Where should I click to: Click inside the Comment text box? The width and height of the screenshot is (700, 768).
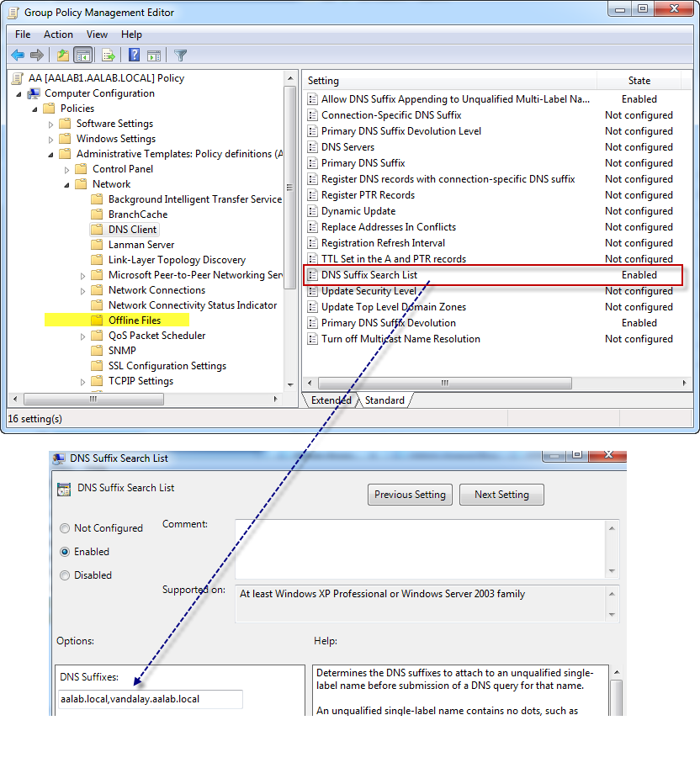(x=421, y=549)
